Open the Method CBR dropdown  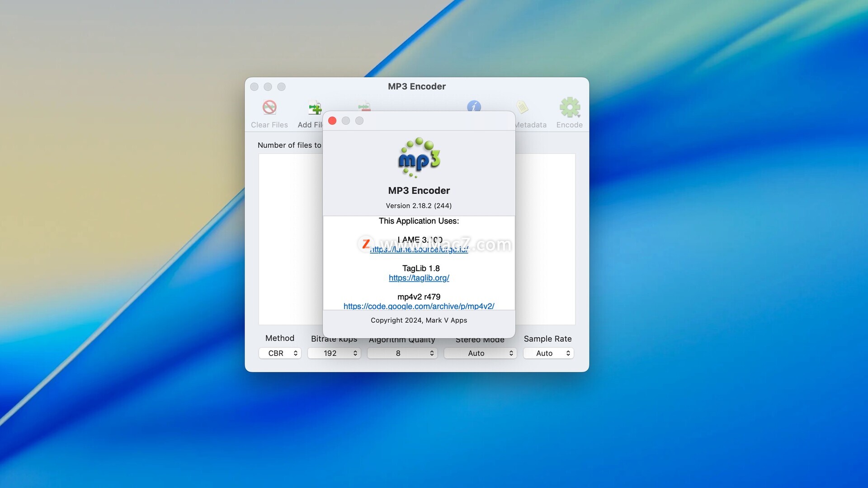pyautogui.click(x=280, y=353)
